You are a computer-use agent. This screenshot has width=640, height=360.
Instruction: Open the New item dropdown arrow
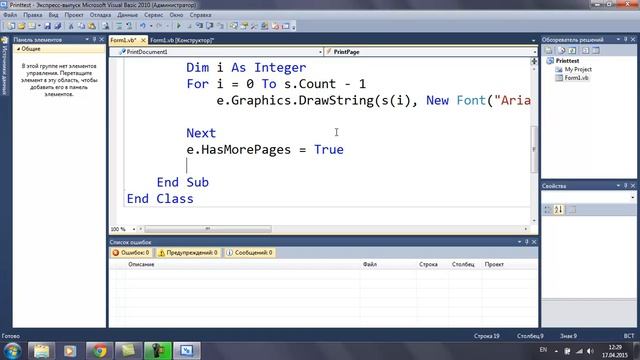(x=39, y=26)
